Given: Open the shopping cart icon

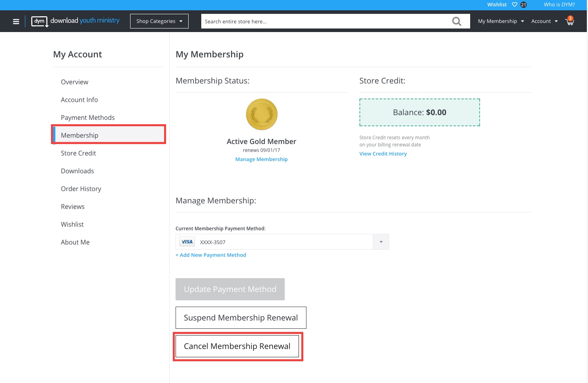Looking at the screenshot, I should [570, 21].
